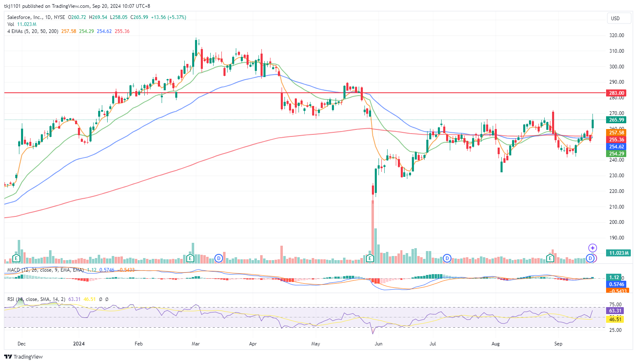The width and height of the screenshot is (637, 364).
Task: Click the May label on time axis
Action: (316, 344)
